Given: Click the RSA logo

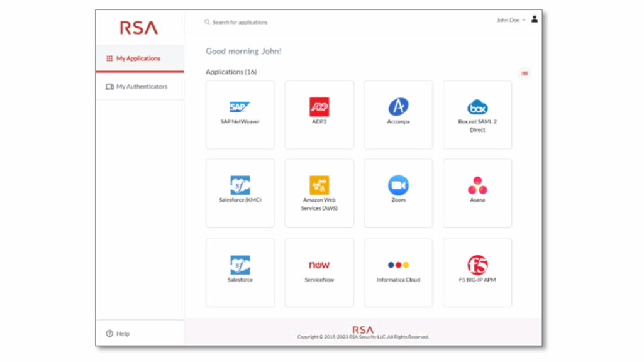Looking at the screenshot, I should tap(139, 27).
